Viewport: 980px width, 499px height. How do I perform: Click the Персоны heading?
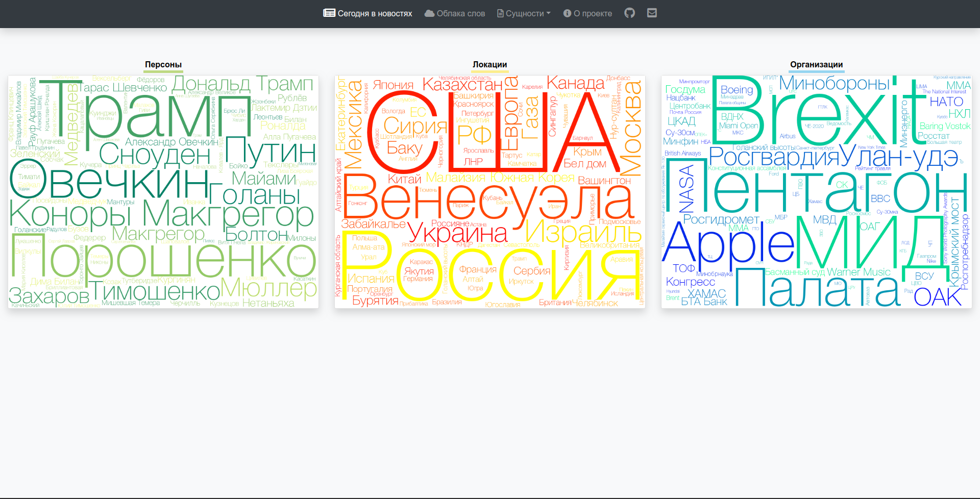click(x=163, y=64)
